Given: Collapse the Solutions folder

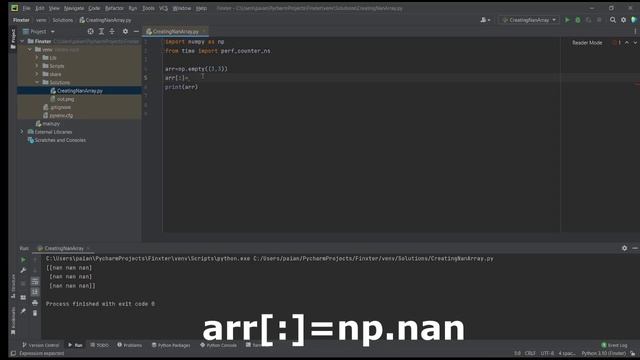Looking at the screenshot, I should 37,82.
